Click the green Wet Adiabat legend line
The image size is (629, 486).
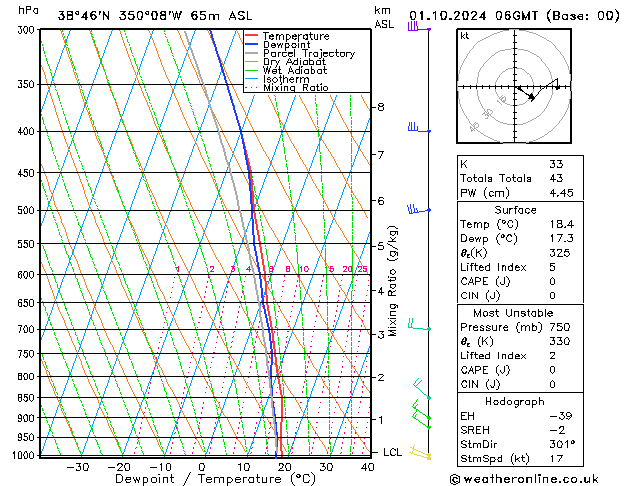pyautogui.click(x=252, y=71)
